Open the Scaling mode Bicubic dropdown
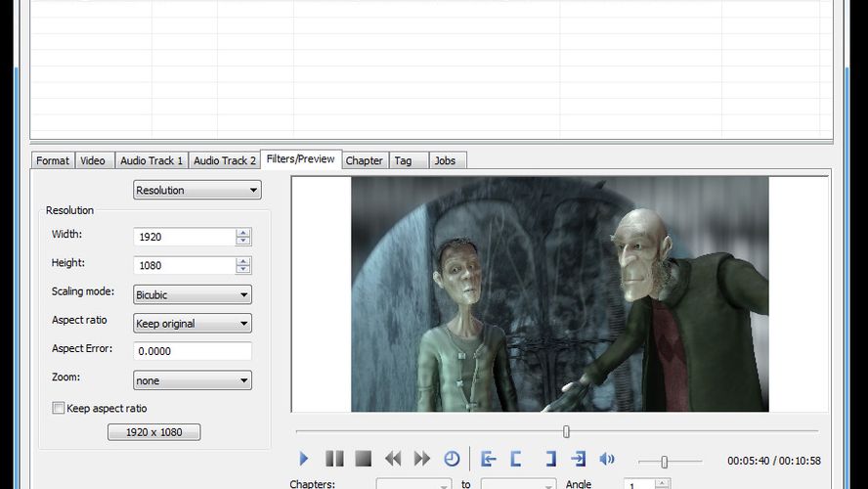This screenshot has width=868, height=489. [192, 294]
